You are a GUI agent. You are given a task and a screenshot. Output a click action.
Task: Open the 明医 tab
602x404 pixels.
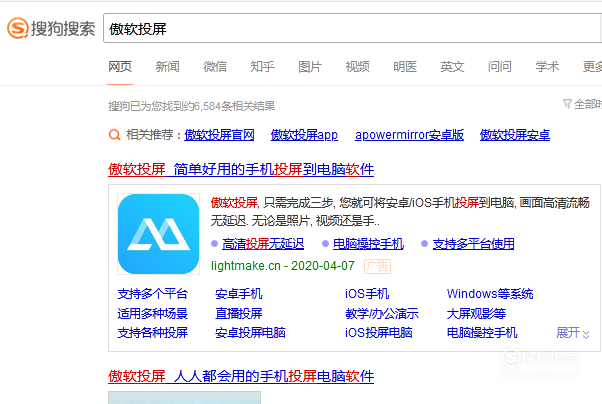pyautogui.click(x=405, y=67)
